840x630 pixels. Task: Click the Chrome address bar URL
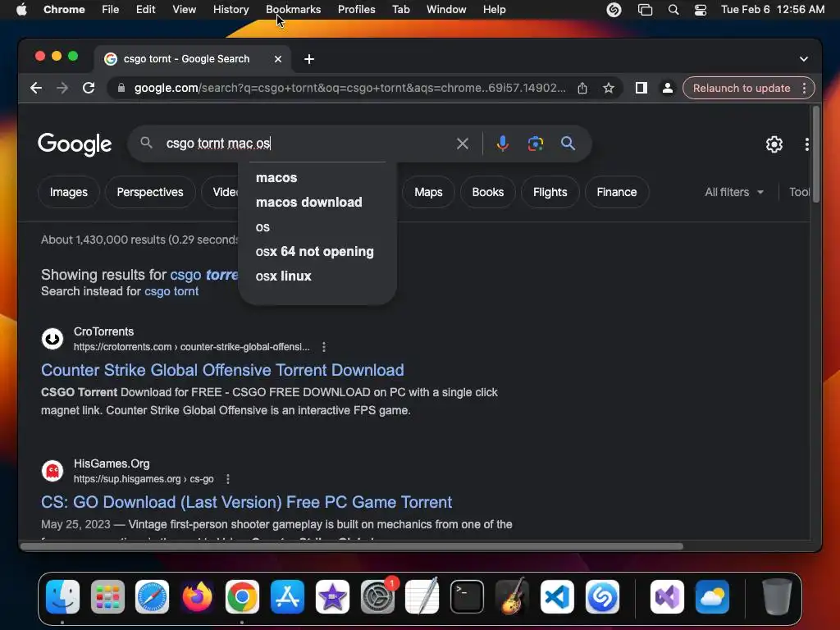(349, 88)
